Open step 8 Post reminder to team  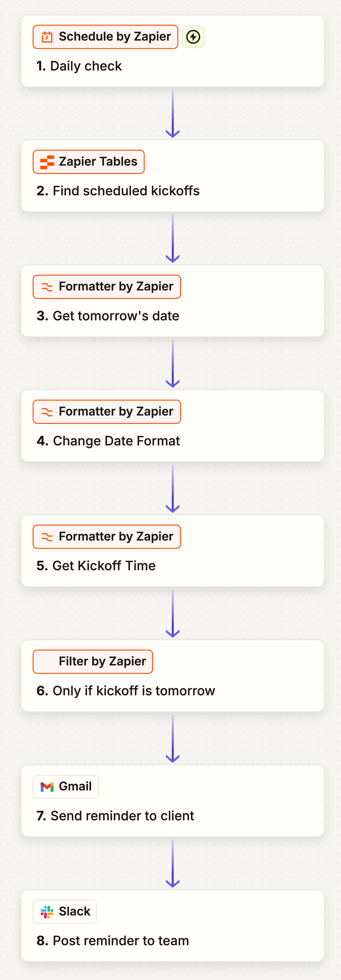point(172,926)
